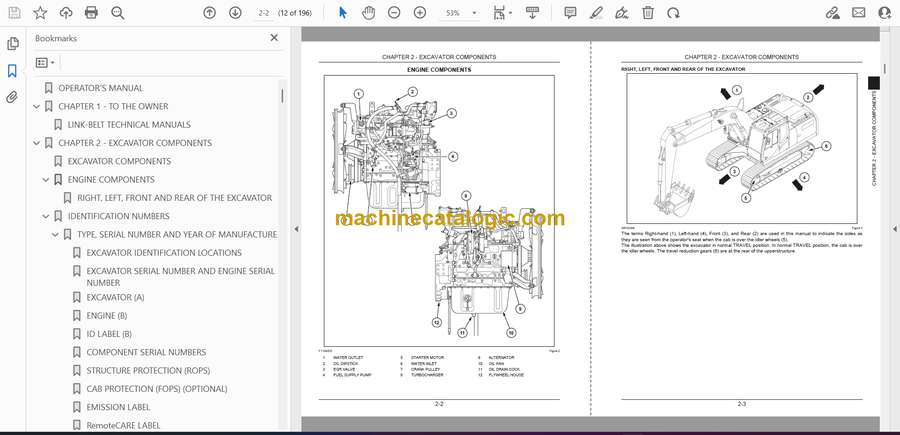Open share link icon
The height and width of the screenshot is (435, 900).
point(832,13)
